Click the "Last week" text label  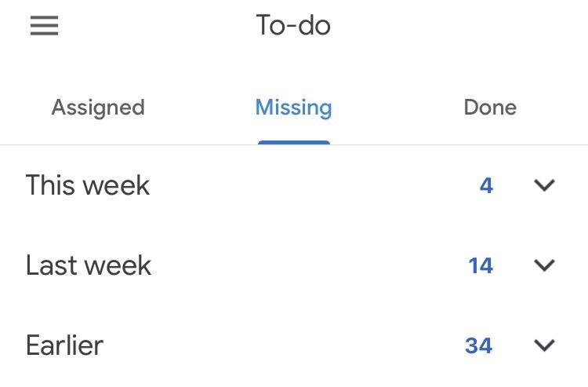pyautogui.click(x=89, y=265)
